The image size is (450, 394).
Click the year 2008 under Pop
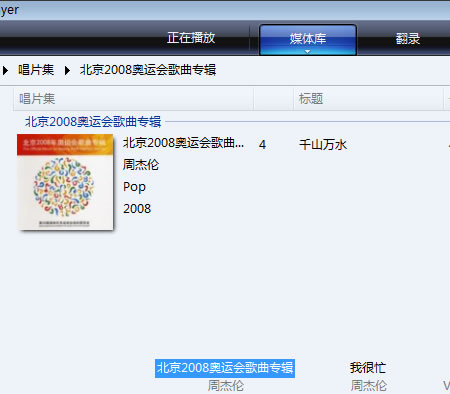click(137, 209)
